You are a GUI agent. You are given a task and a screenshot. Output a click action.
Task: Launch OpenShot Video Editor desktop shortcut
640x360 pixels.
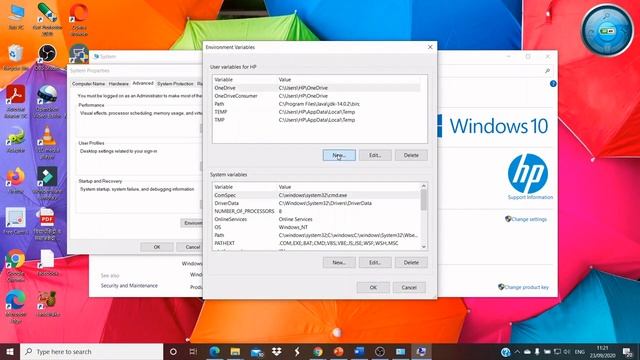47,102
